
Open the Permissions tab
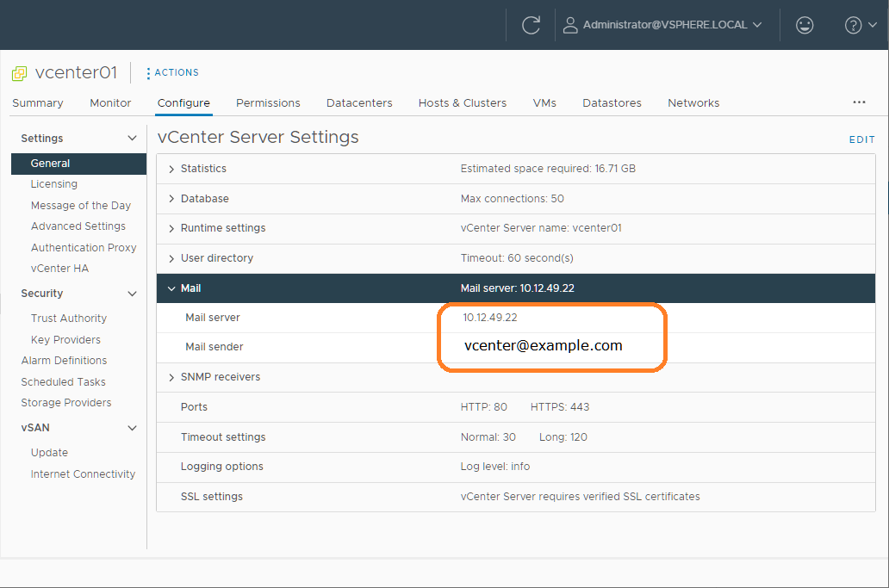pyautogui.click(x=268, y=103)
